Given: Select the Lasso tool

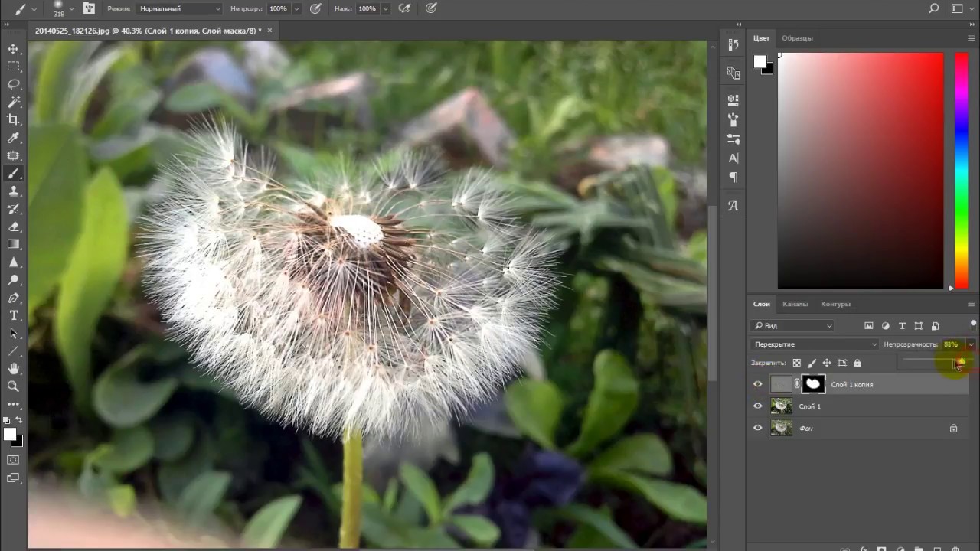Looking at the screenshot, I should pyautogui.click(x=14, y=84).
